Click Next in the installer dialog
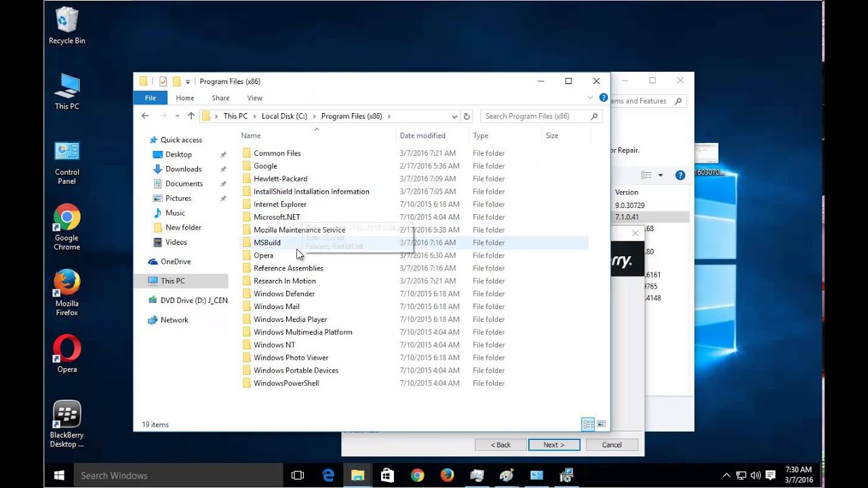Viewport: 868px width, 488px height. pyautogui.click(x=554, y=445)
